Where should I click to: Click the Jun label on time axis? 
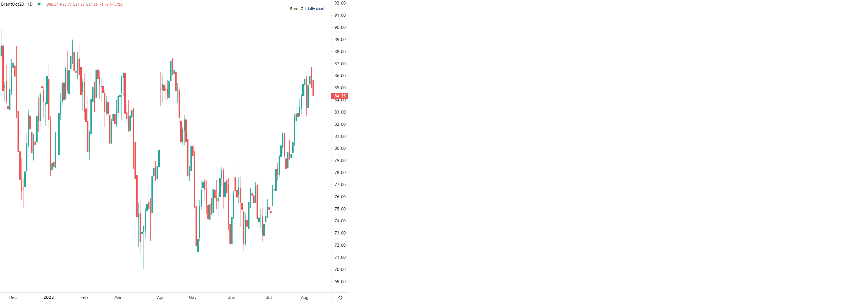tap(231, 297)
